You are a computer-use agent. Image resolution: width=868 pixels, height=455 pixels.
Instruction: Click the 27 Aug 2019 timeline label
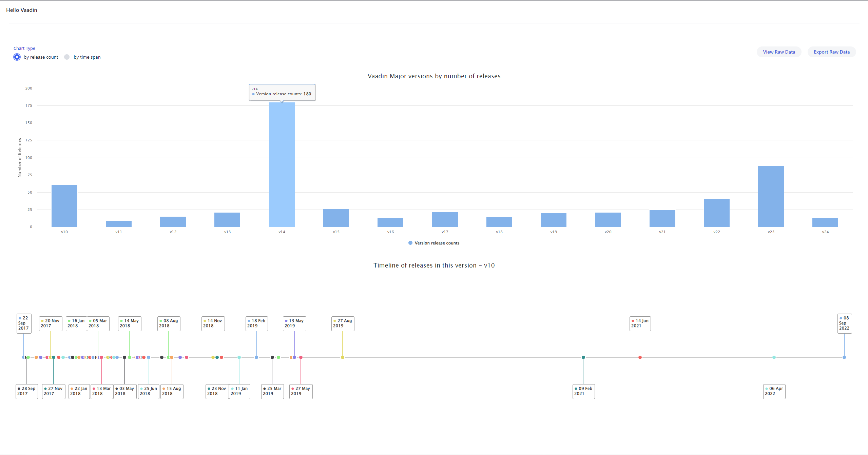coord(343,323)
